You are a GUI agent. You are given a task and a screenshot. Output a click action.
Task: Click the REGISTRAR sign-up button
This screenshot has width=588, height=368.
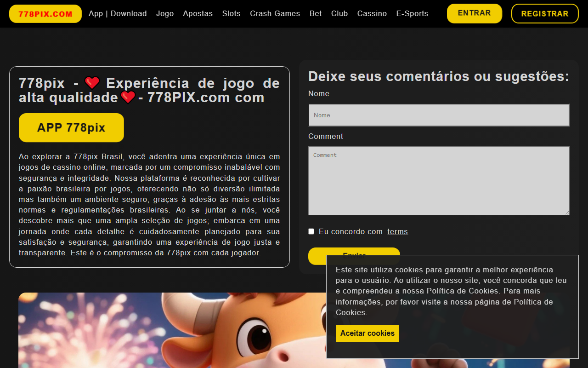(545, 13)
